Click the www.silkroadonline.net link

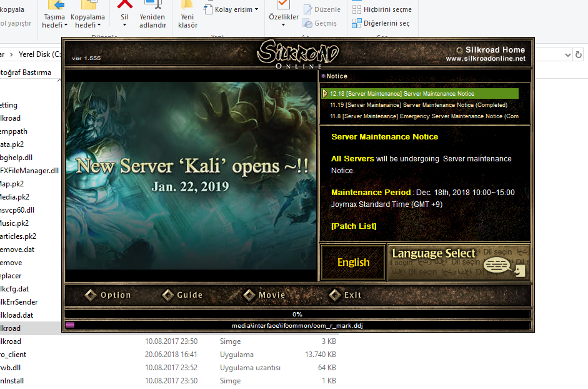point(486,59)
